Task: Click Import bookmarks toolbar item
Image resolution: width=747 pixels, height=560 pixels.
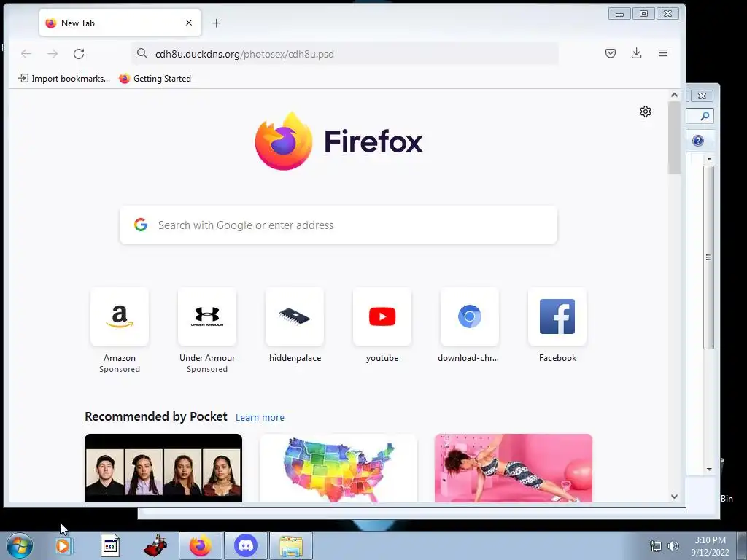Action: tap(64, 79)
